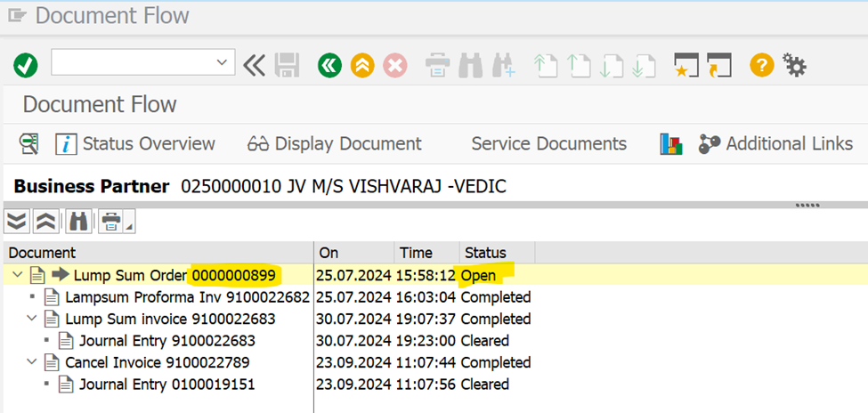Click the green Enter checkmark icon
The width and height of the screenshot is (868, 413).
coord(26,65)
